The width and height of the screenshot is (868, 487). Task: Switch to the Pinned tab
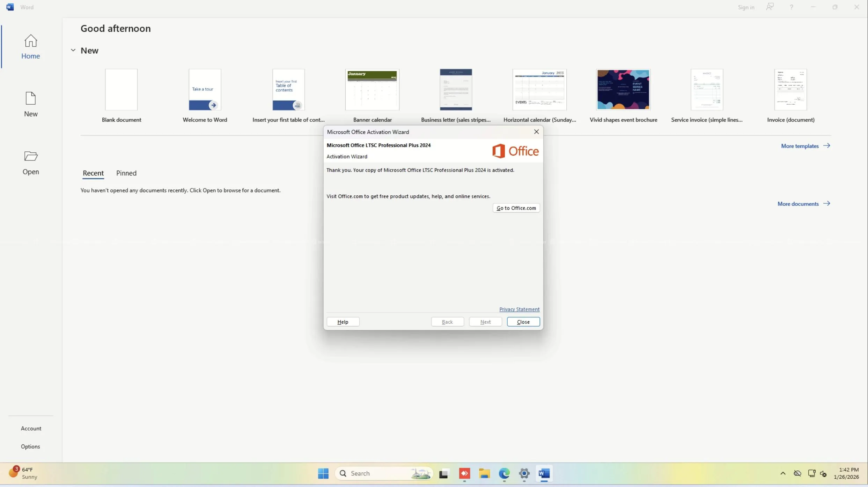pos(126,173)
